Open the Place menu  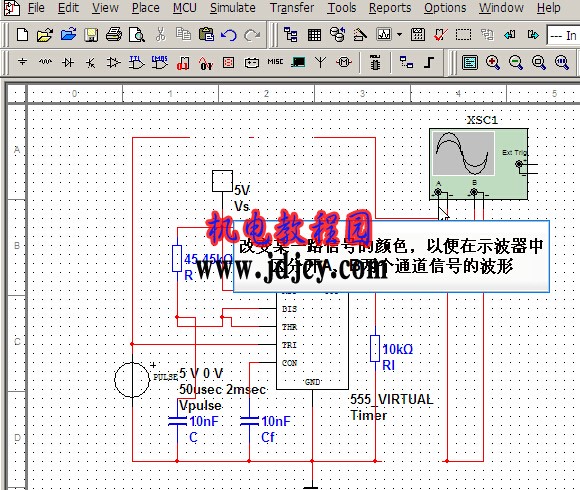[x=146, y=8]
